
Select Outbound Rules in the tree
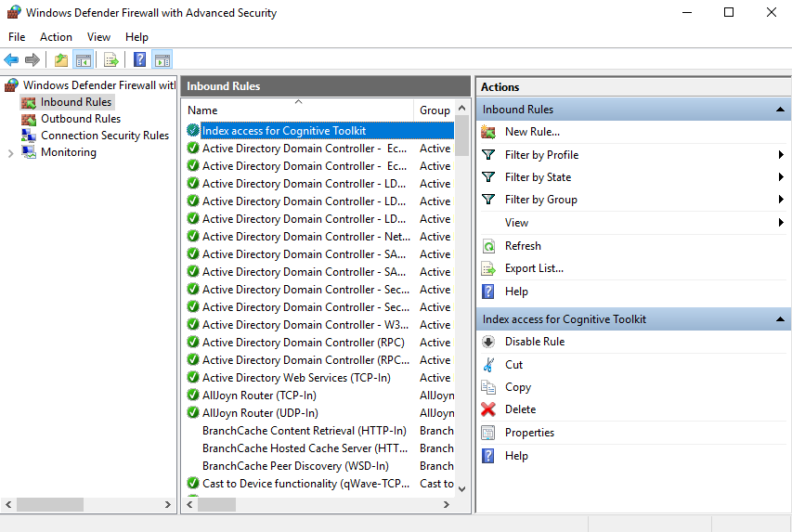pyautogui.click(x=80, y=119)
